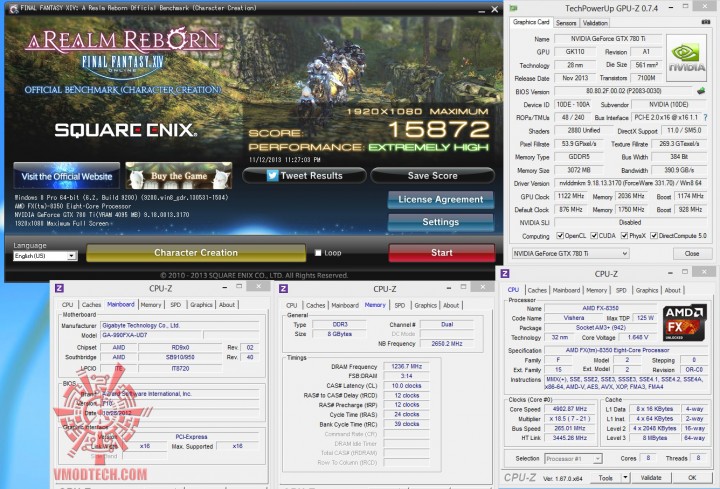Click the red Start button
The image size is (720, 489).
pyautogui.click(x=442, y=253)
